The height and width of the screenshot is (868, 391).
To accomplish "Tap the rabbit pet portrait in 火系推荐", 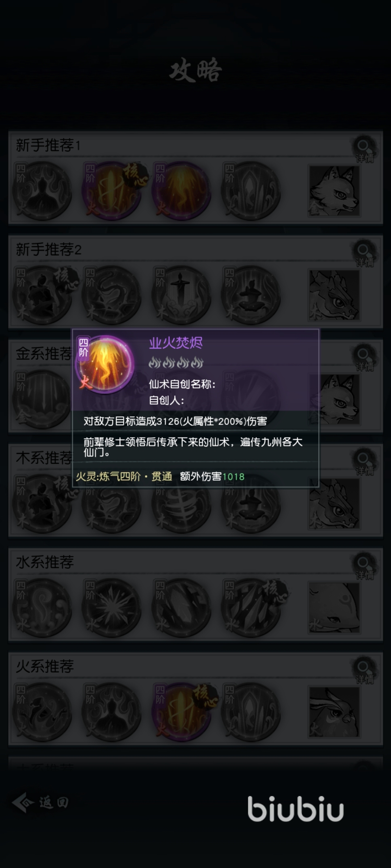I will point(334,712).
